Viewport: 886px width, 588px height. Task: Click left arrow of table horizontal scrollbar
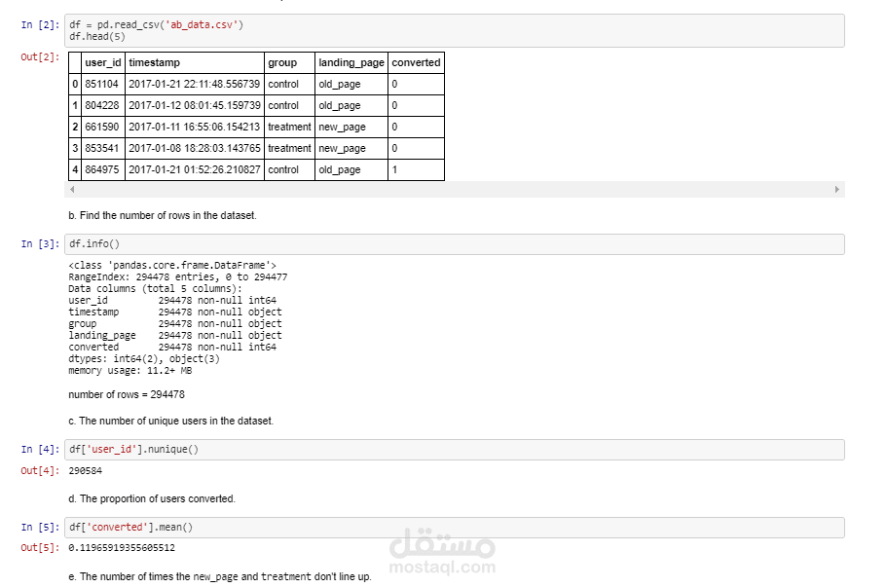tap(72, 189)
